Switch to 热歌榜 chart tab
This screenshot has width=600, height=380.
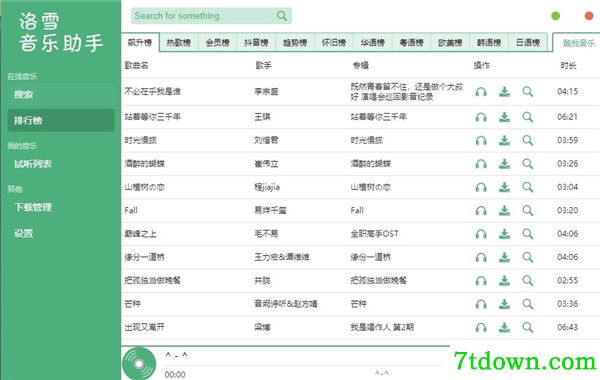pyautogui.click(x=179, y=42)
